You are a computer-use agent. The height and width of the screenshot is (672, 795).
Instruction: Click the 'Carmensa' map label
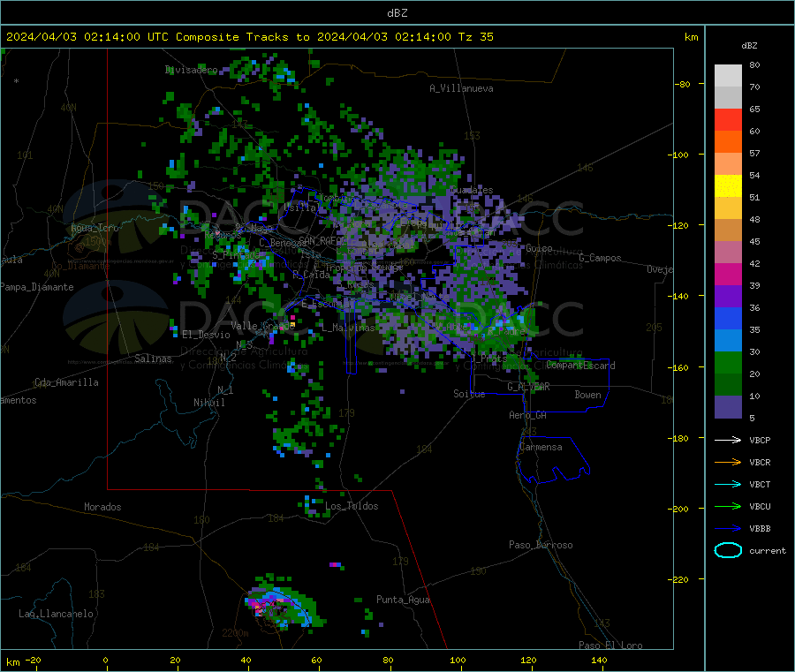coord(541,447)
